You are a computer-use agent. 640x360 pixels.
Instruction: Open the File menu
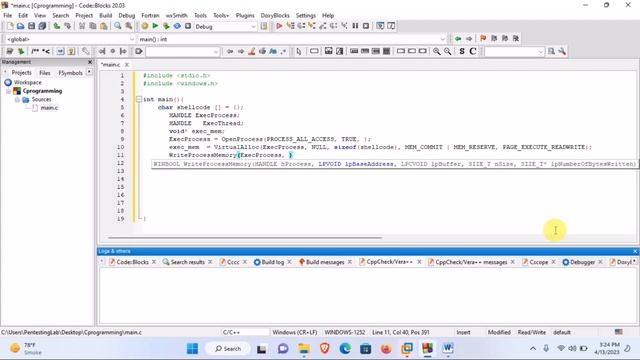click(7, 16)
